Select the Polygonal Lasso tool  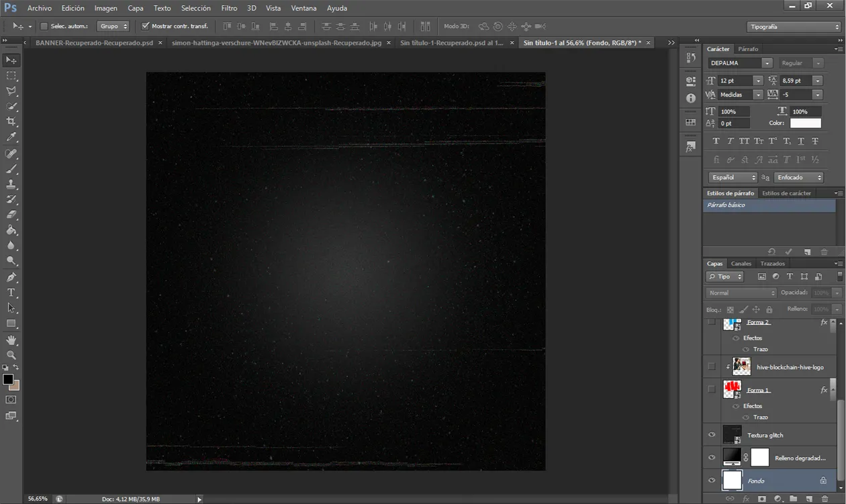coord(11,91)
